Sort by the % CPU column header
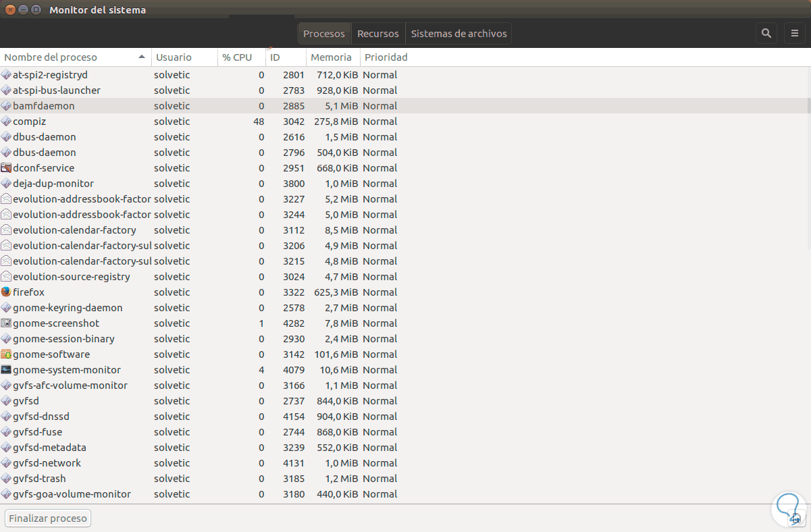This screenshot has width=811, height=532. coord(242,57)
